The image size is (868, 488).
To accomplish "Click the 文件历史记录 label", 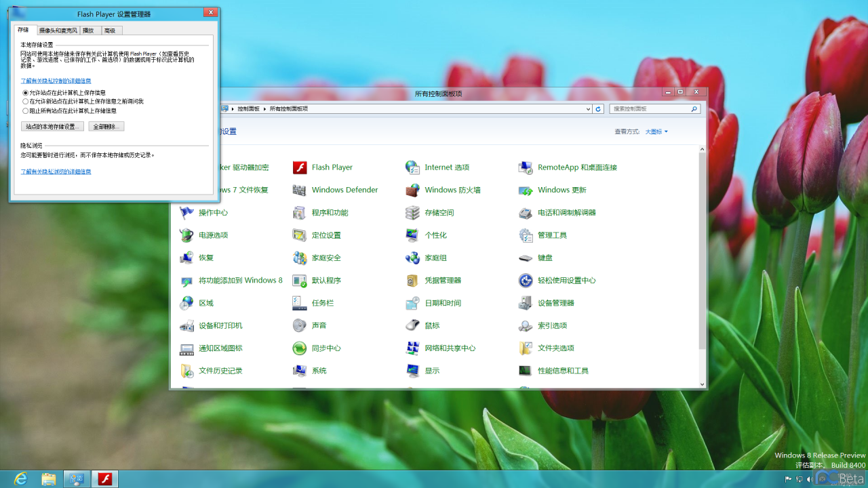I will [x=220, y=371].
